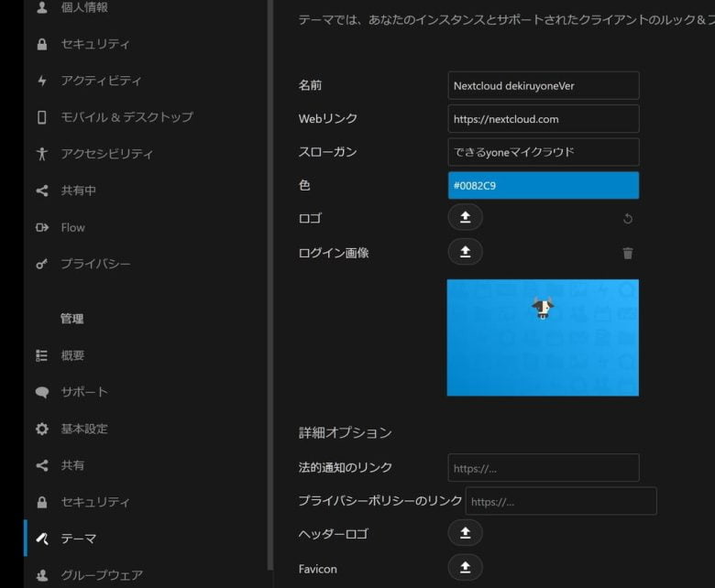
Task: Click the 共有 share icon under 管理
Action: 42,465
